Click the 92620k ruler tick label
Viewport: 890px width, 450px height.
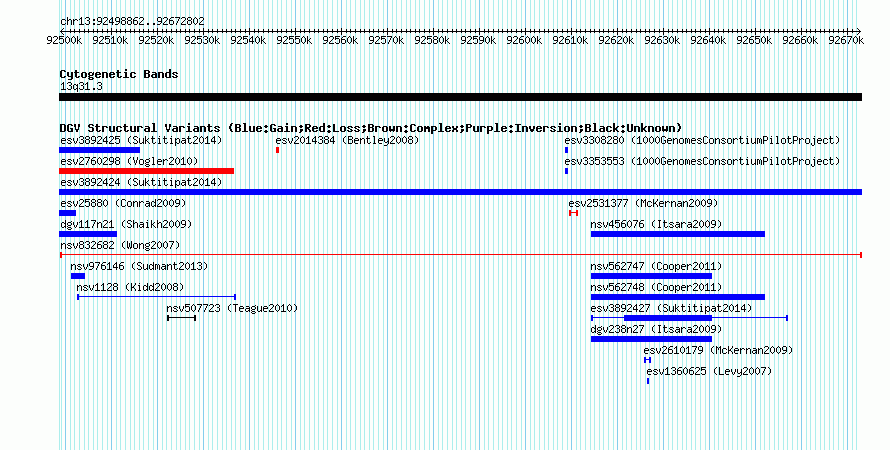tap(616, 40)
